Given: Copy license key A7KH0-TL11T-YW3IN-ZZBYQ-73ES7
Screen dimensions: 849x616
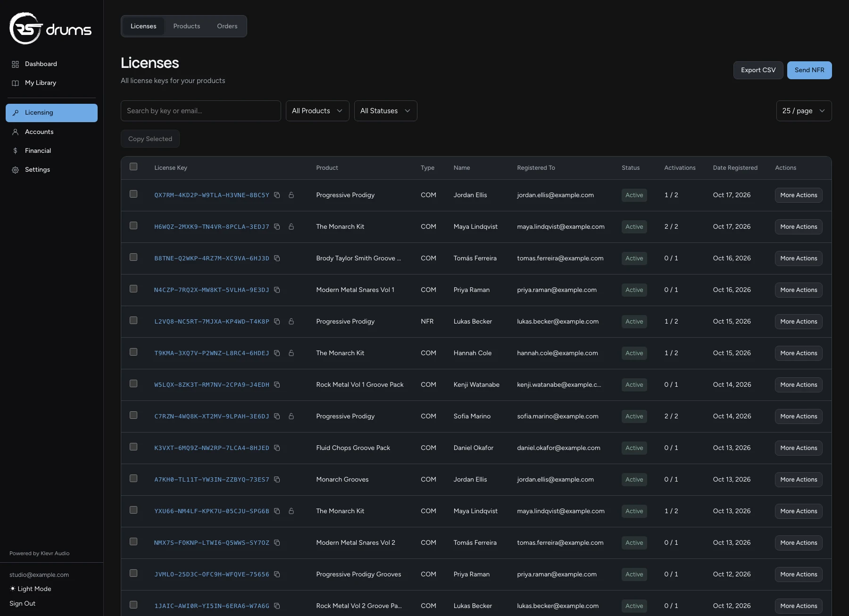Looking at the screenshot, I should 277,480.
